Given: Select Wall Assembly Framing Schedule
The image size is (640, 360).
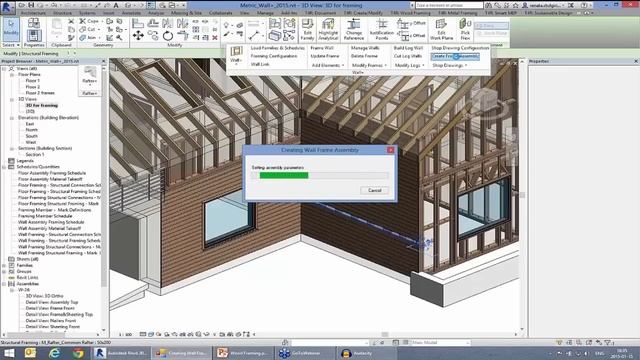Looking at the screenshot, I should [51, 222].
